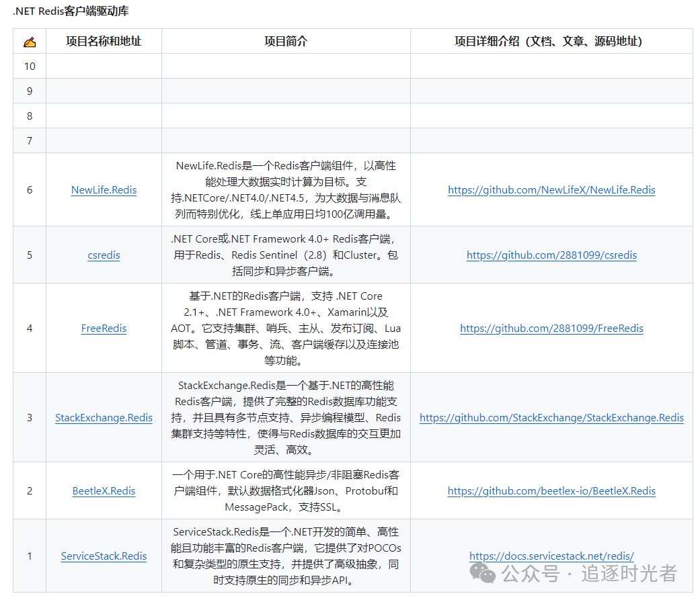Click the NewLife.Redis description paragraph
Screen dimensions: 700x602
click(x=286, y=190)
